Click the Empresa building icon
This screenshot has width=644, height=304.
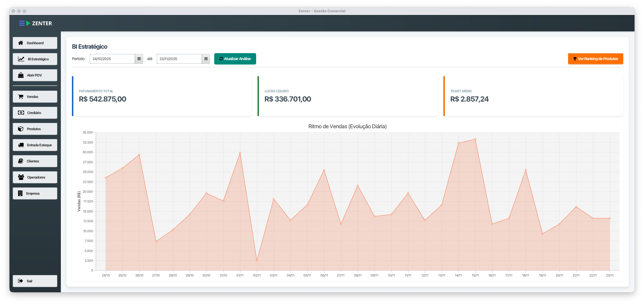[x=20, y=193]
